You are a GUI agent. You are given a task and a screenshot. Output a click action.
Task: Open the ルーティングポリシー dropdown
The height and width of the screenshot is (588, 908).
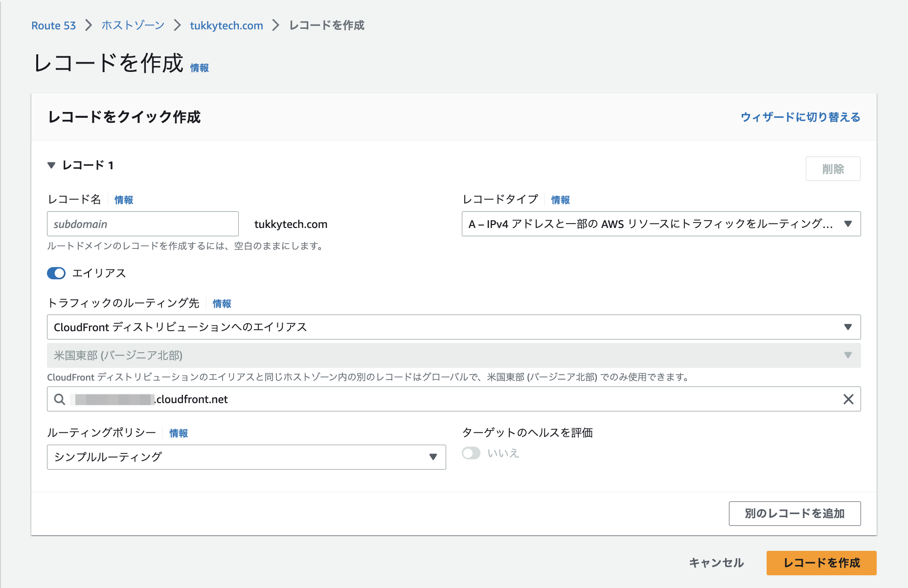[x=246, y=457]
